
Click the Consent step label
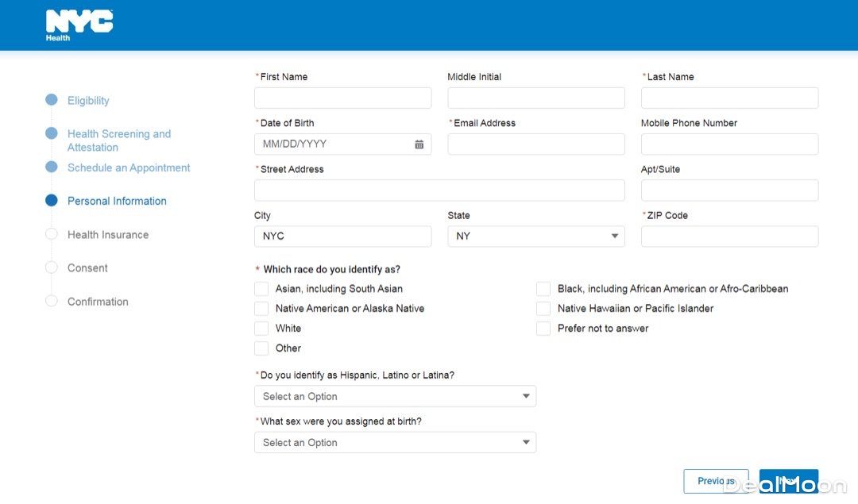click(87, 268)
